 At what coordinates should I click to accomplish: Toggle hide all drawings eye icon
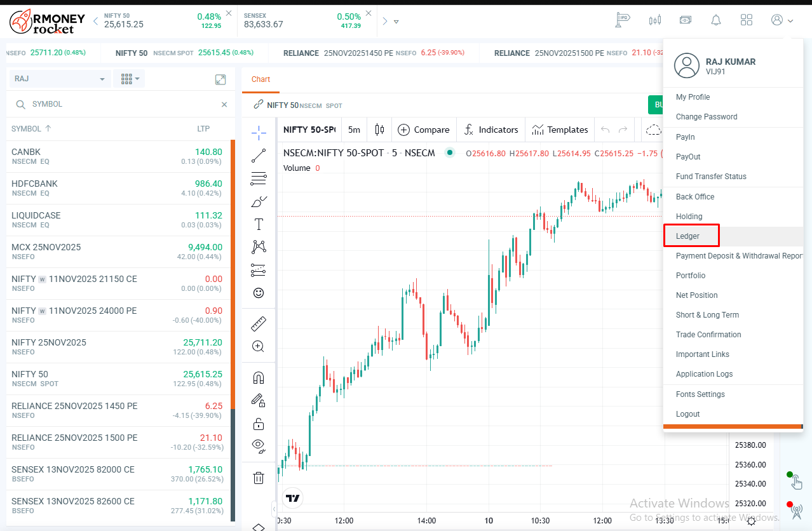pyautogui.click(x=259, y=446)
